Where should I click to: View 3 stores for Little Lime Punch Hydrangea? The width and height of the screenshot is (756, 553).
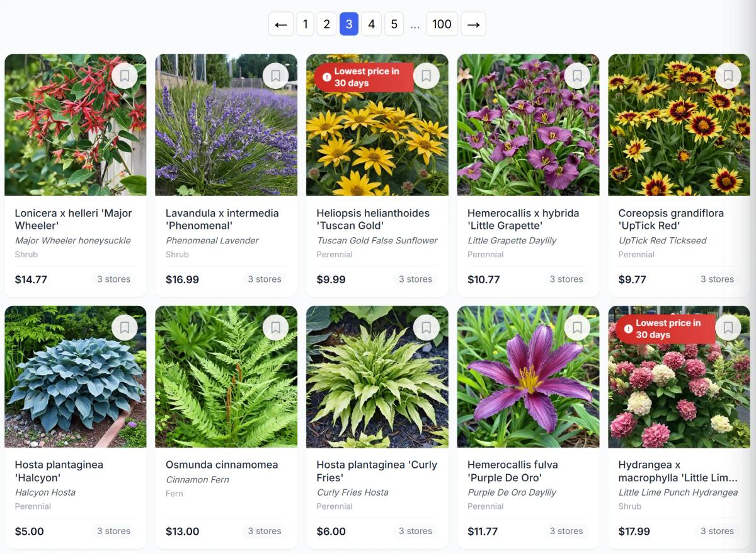tap(717, 531)
